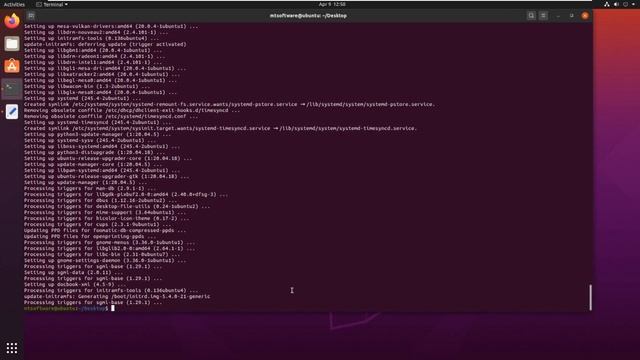Click the line 'Setting up libgl1-mesa-dri:amd64'
640x360 pixels.
[x=105, y=68]
